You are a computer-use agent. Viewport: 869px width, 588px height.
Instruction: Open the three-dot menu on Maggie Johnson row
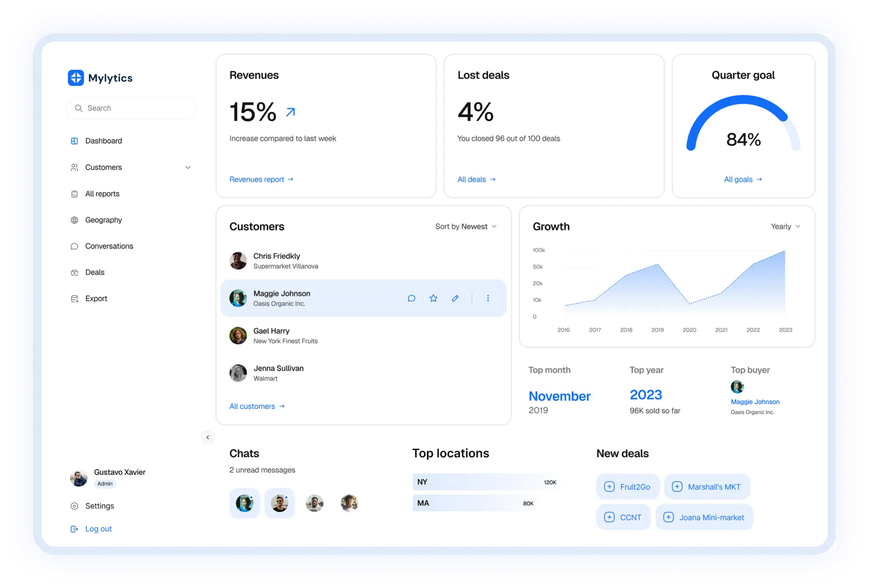(x=487, y=299)
